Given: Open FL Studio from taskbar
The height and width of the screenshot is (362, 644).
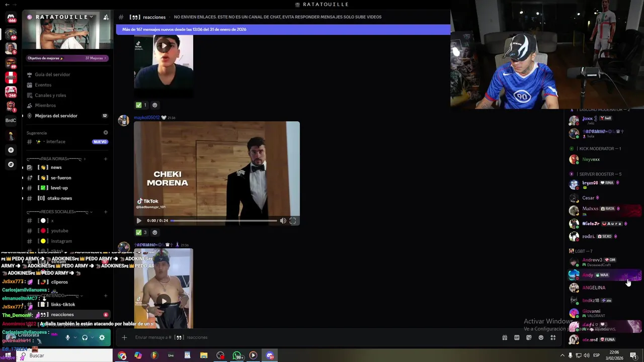Looking at the screenshot, I should coord(154,355).
